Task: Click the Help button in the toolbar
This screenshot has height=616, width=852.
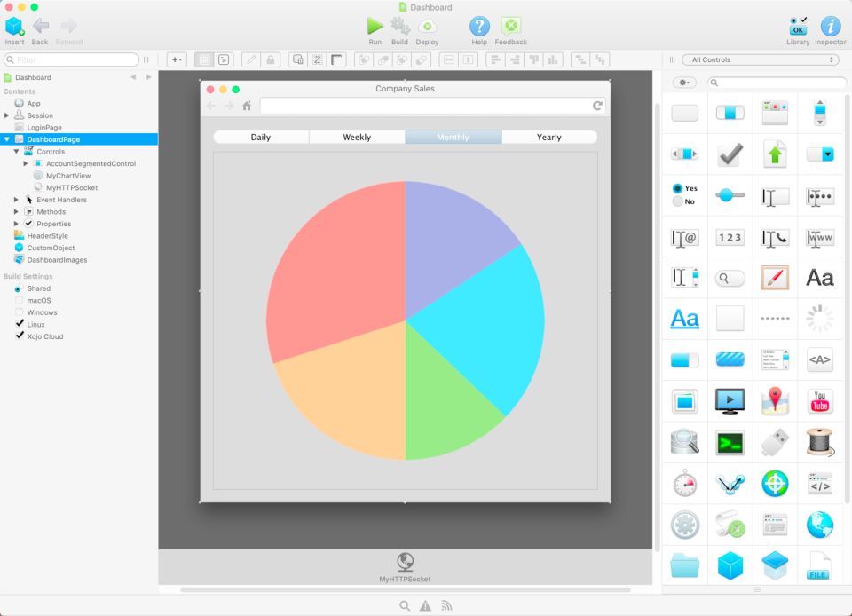Action: coord(478,24)
